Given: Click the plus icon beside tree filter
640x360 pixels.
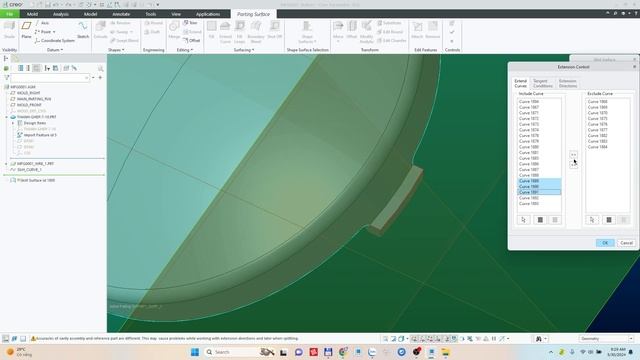Looking at the screenshot, I should (100, 78).
